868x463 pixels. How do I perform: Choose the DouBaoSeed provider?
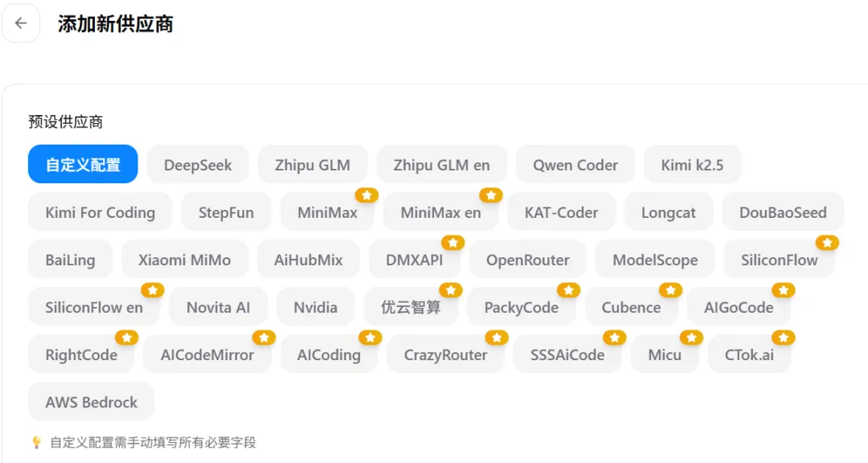point(783,212)
